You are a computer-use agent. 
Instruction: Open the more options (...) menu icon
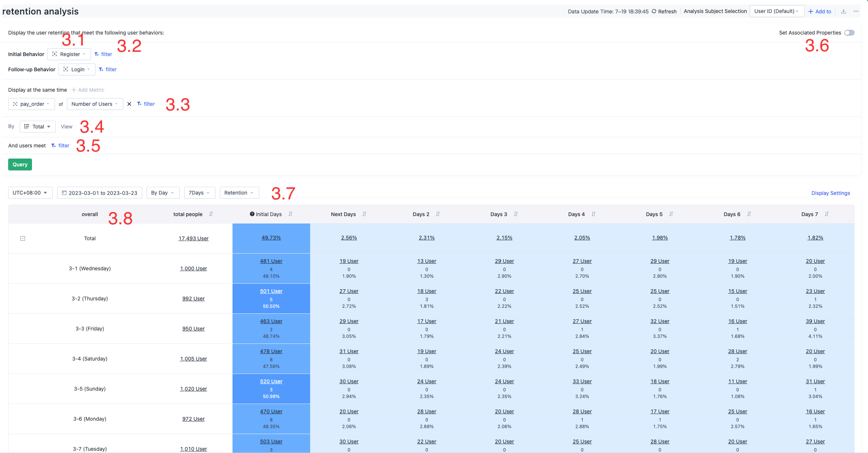[856, 11]
